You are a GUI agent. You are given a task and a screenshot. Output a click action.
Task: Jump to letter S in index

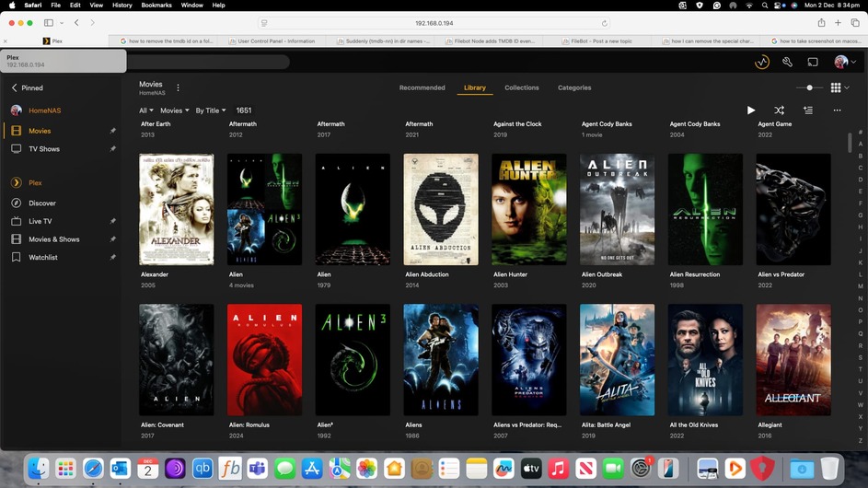point(861,357)
